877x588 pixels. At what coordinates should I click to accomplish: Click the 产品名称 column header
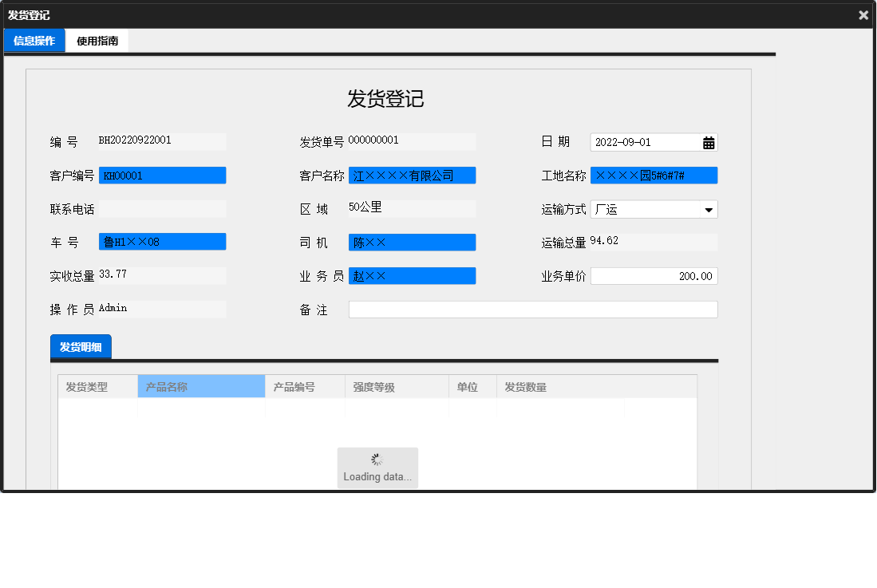pos(200,385)
